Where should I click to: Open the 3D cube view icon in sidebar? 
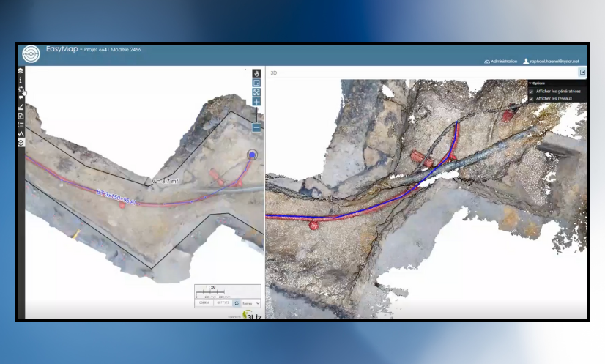(x=21, y=143)
